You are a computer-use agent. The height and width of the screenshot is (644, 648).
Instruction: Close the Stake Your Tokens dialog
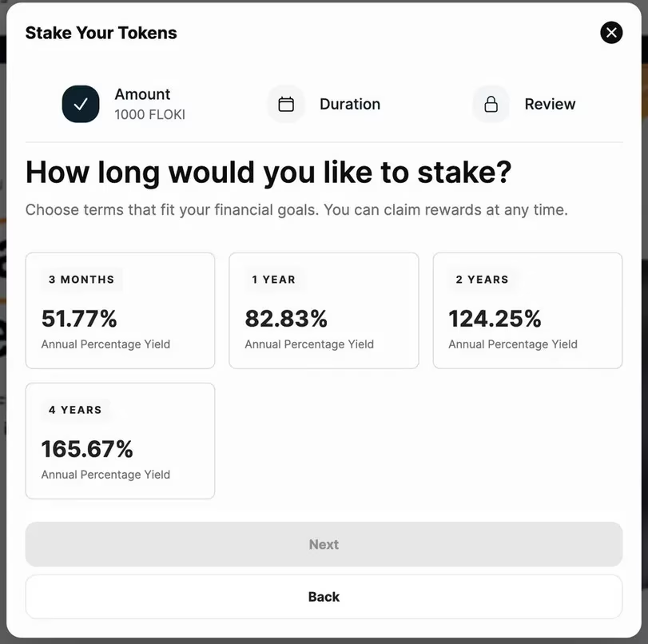611,33
